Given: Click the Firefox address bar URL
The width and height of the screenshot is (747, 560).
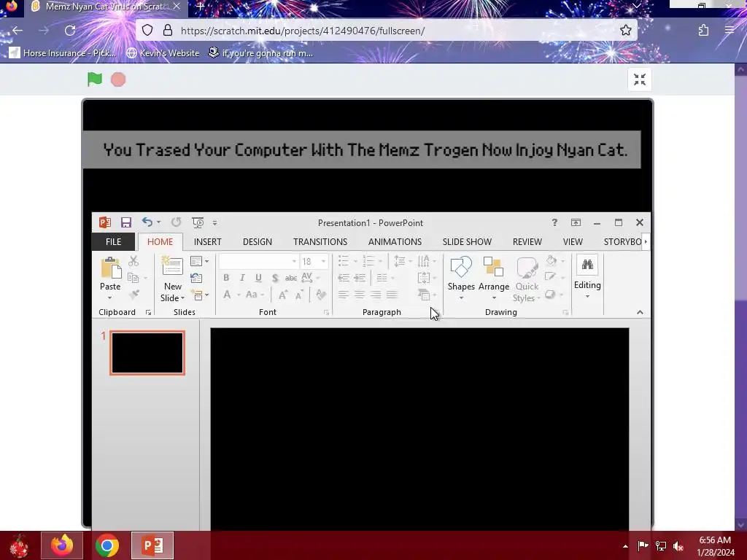Looking at the screenshot, I should tap(303, 31).
